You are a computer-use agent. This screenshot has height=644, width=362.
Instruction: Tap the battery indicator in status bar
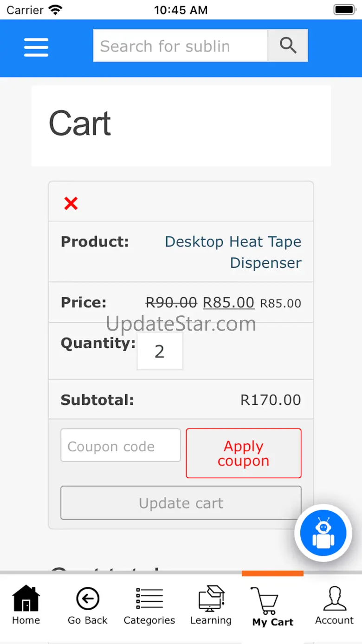pyautogui.click(x=344, y=10)
